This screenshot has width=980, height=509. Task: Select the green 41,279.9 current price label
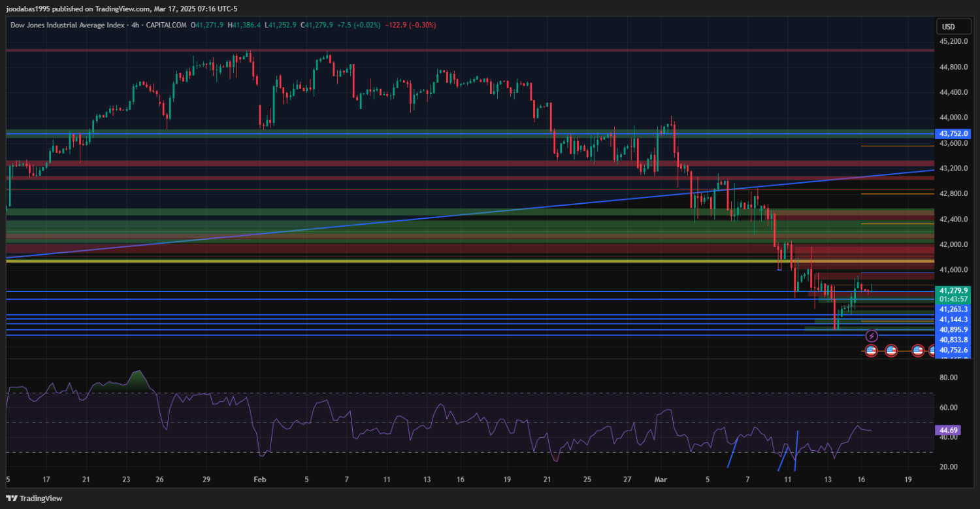(x=953, y=289)
